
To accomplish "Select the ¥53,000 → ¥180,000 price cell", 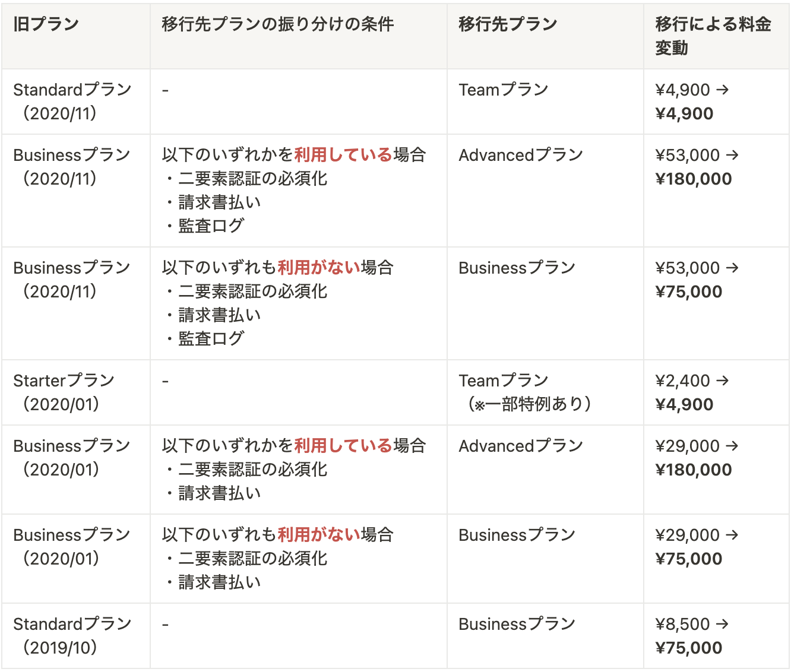I will point(696,167).
